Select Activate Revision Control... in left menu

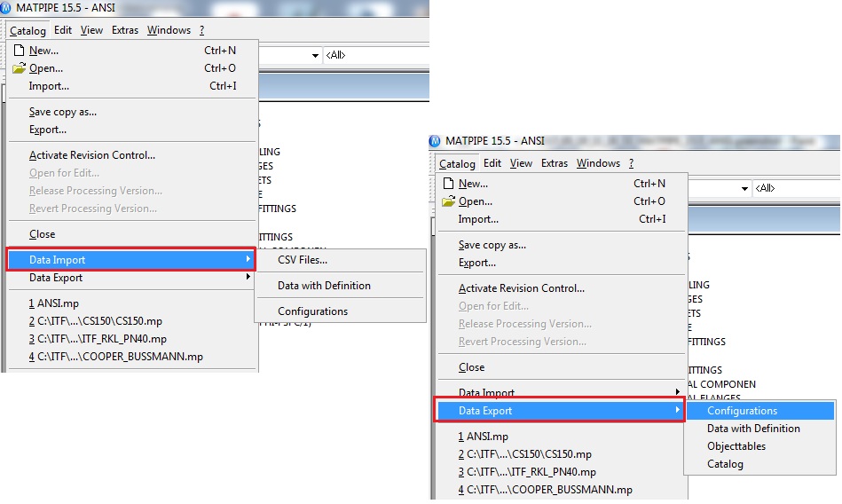pyautogui.click(x=132, y=155)
